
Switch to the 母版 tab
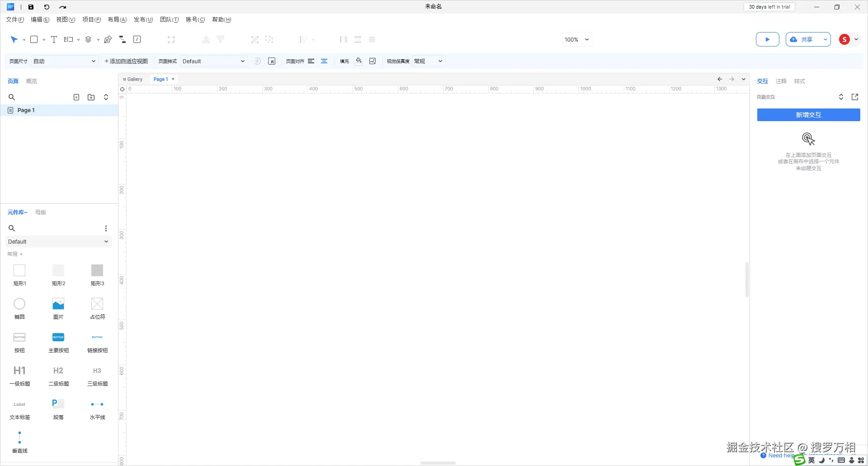41,212
